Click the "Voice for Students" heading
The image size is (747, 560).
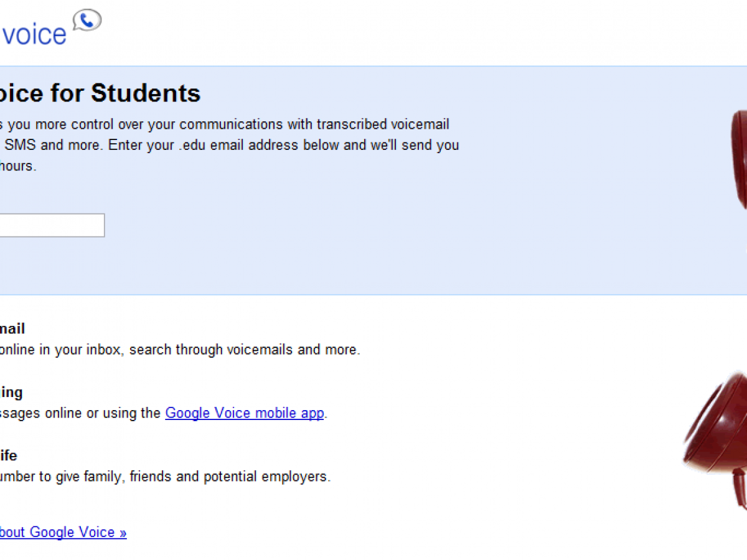click(100, 93)
